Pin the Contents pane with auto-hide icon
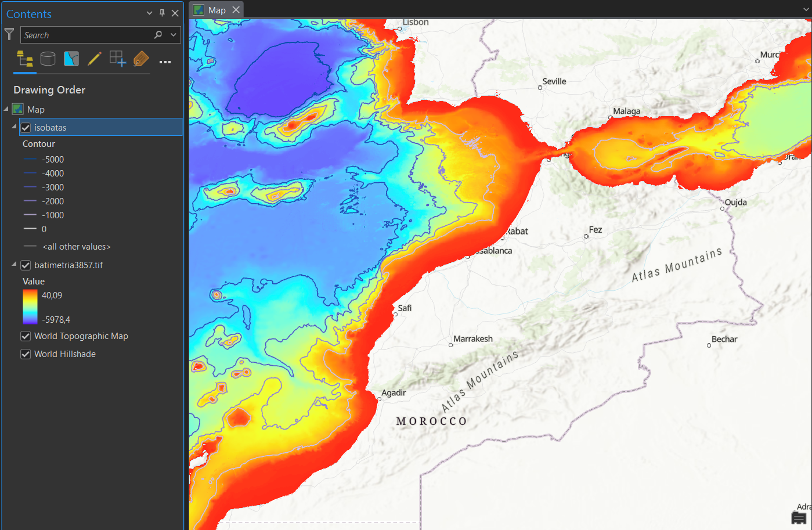Viewport: 812px width, 530px height. (x=162, y=13)
